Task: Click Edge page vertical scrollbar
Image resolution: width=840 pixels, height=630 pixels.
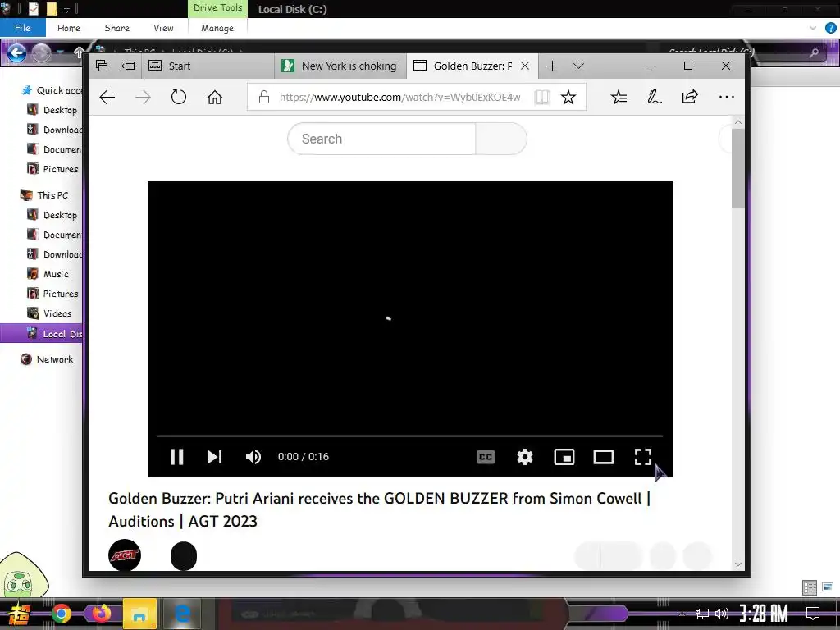Action: (x=738, y=169)
